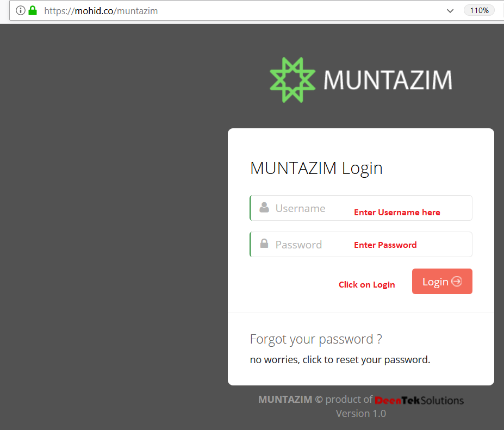Click the green MUNTAZIM star logo
Screen dimensions: 504x430
coord(293,80)
